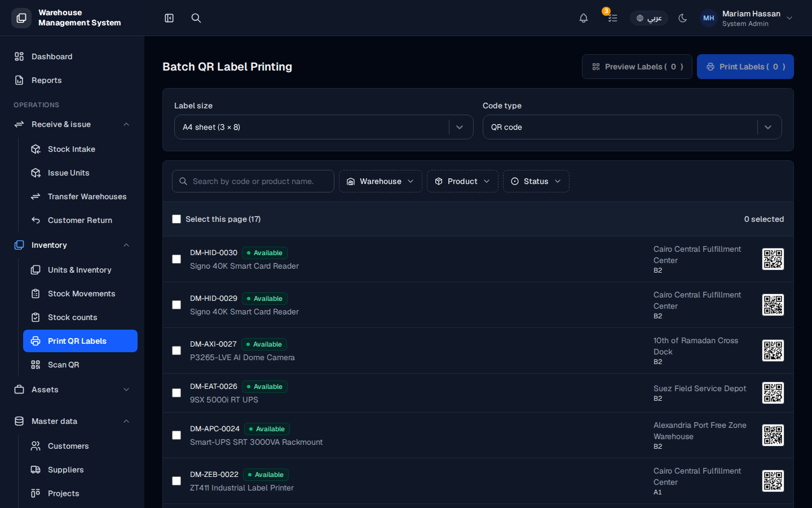This screenshot has width=812, height=508.
Task: Open the Code type dropdown
Action: [632, 127]
